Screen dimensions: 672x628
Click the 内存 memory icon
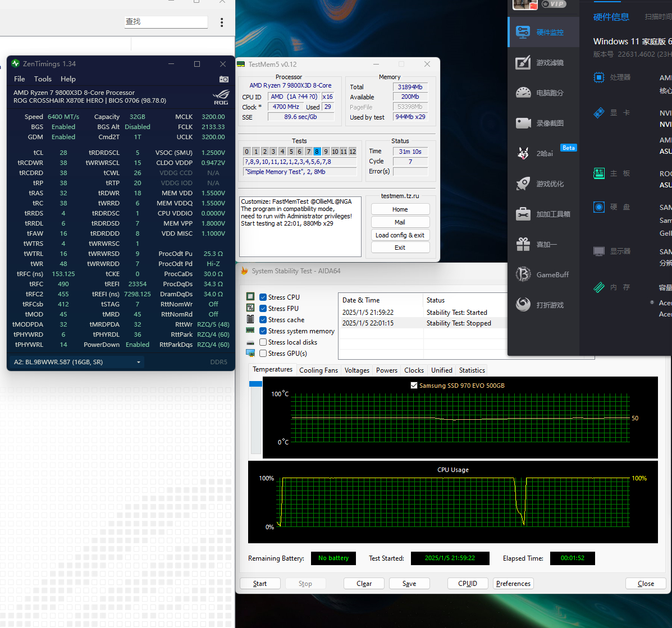click(598, 287)
